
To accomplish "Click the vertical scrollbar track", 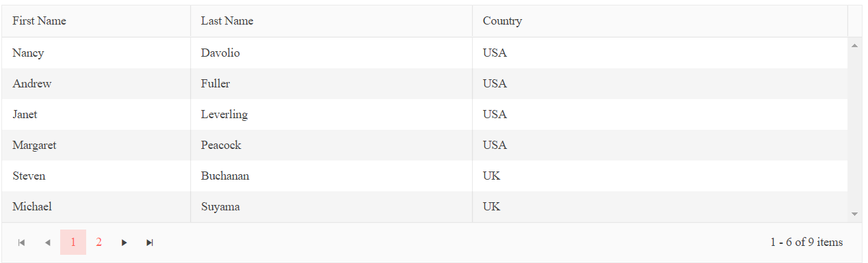I will (x=854, y=130).
